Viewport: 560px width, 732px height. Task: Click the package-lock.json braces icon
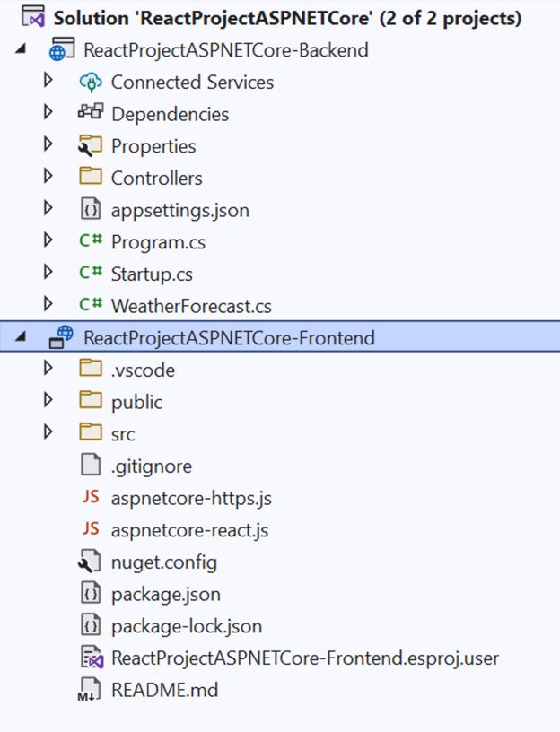[x=91, y=625]
